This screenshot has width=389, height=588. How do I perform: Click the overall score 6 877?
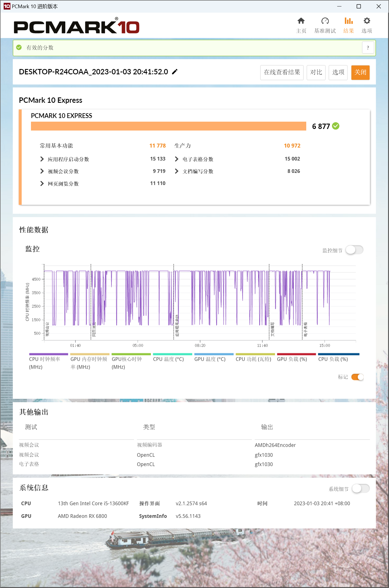pyautogui.click(x=321, y=126)
